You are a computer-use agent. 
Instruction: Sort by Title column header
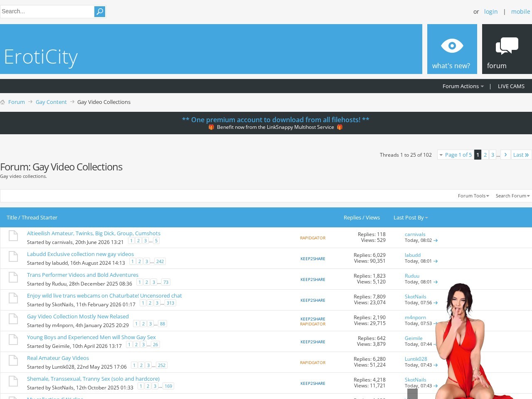tap(12, 217)
